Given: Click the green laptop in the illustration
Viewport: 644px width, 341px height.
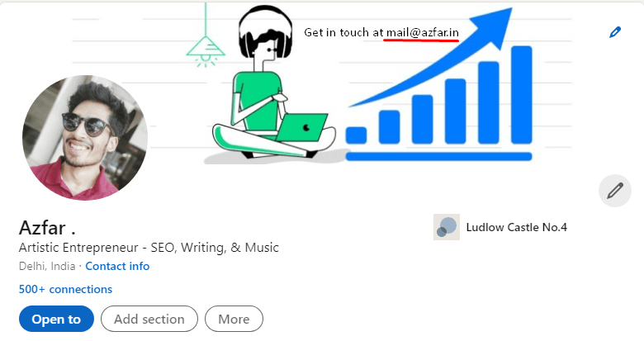Looking at the screenshot, I should coord(302,127).
